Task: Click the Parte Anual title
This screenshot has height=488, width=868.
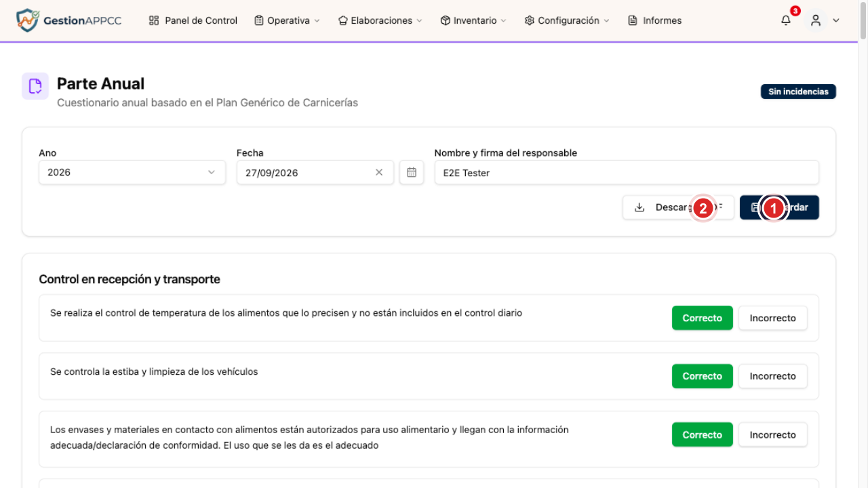Action: coord(100,83)
